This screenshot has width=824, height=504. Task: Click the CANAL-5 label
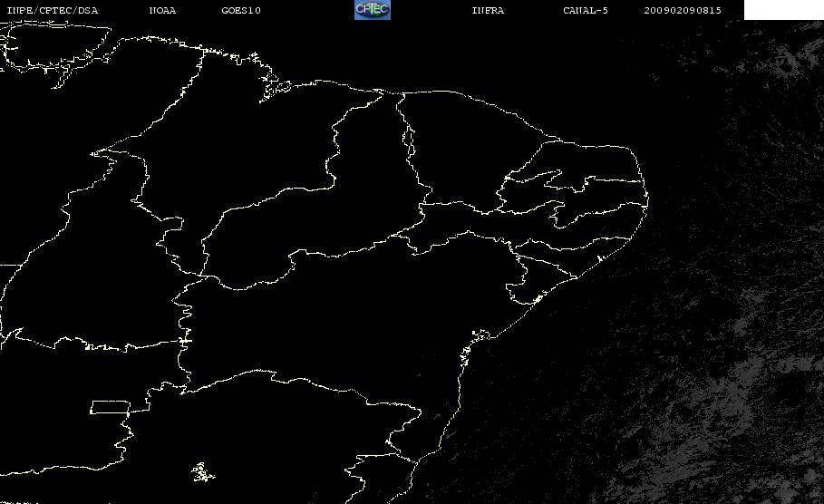pyautogui.click(x=586, y=10)
